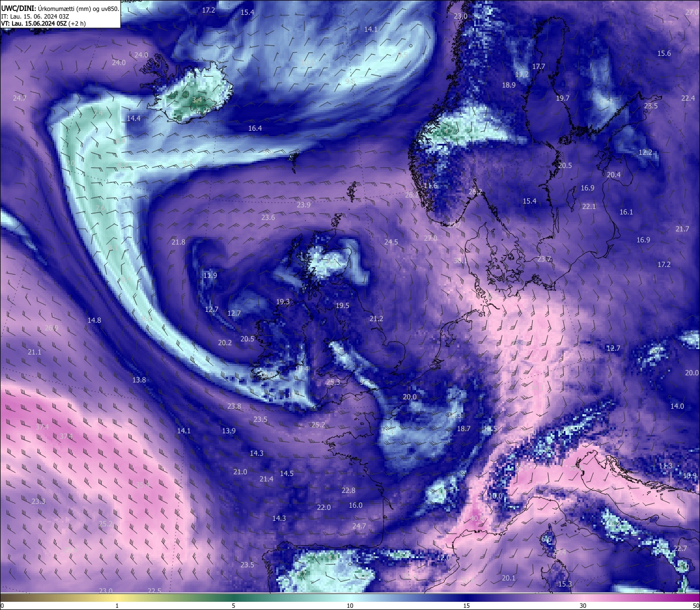This screenshot has width=700, height=610.
Task: Click the 15 tick label on legend
Action: [466, 606]
